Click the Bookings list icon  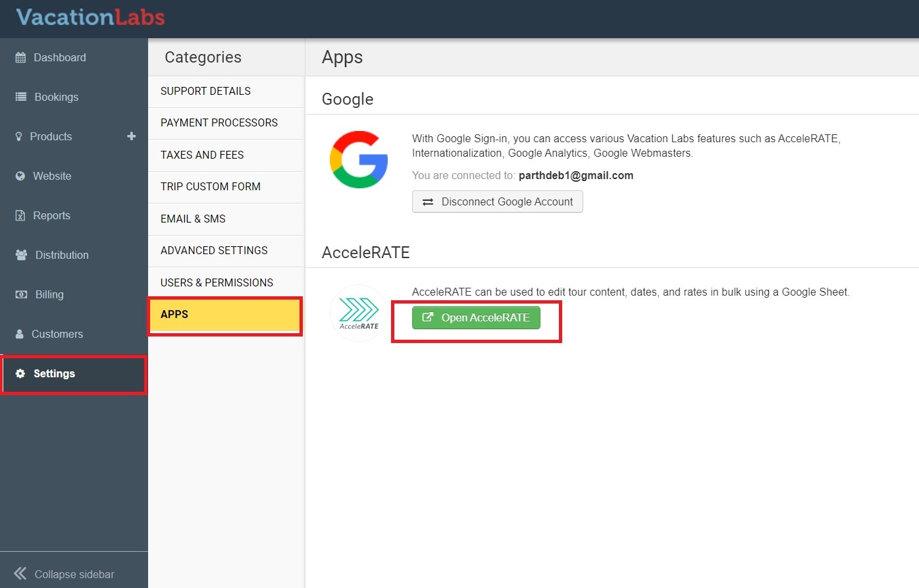point(20,97)
